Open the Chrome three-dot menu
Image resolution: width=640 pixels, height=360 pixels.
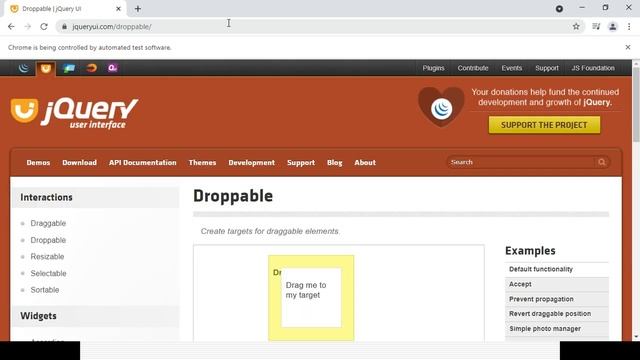coord(629,27)
